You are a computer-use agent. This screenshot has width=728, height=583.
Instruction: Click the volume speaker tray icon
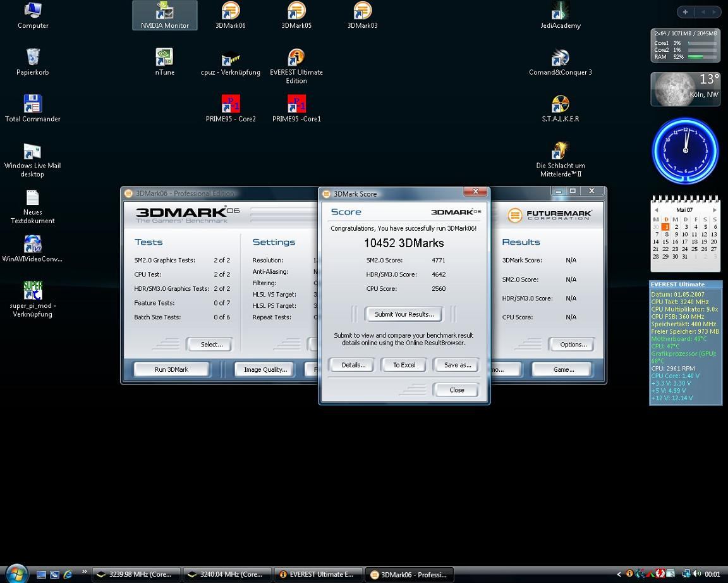697,574
